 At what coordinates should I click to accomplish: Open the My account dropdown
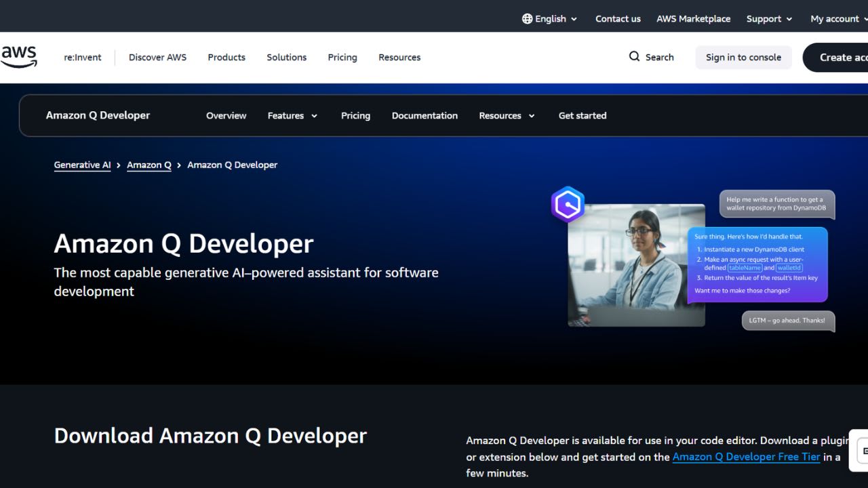(839, 19)
